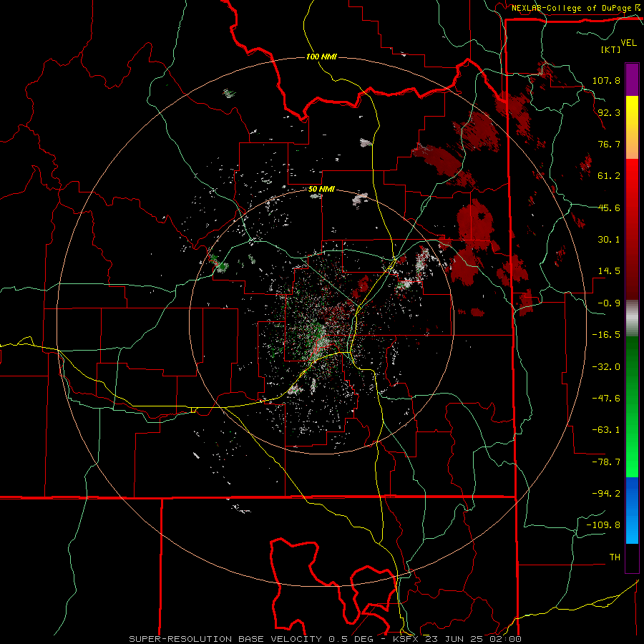
Task: Click the KSFX station identifier in the caption
Action: tap(404, 639)
